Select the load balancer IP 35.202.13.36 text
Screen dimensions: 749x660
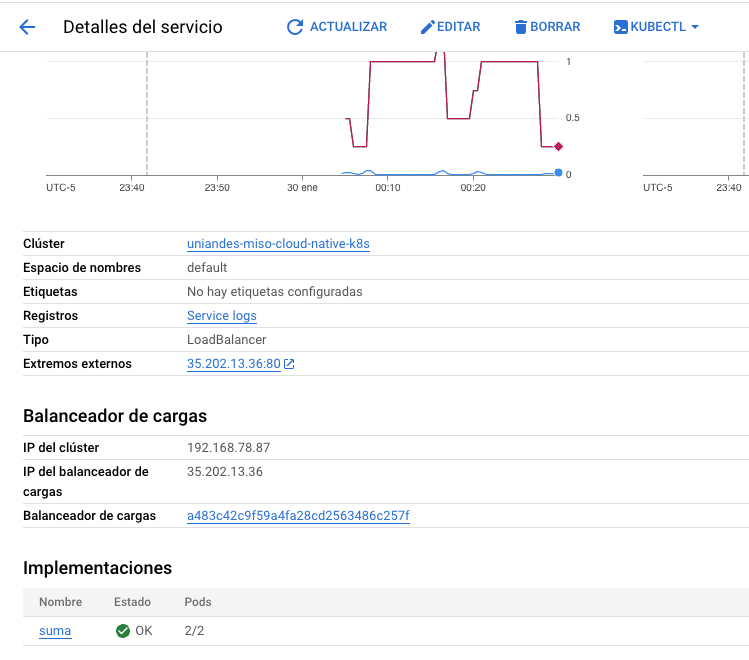click(225, 471)
